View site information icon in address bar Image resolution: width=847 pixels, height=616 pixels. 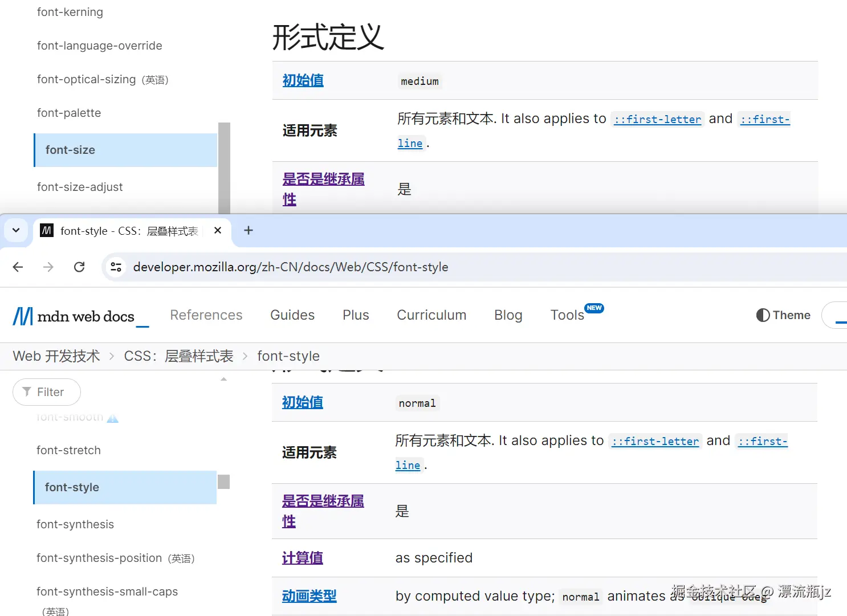[116, 267]
